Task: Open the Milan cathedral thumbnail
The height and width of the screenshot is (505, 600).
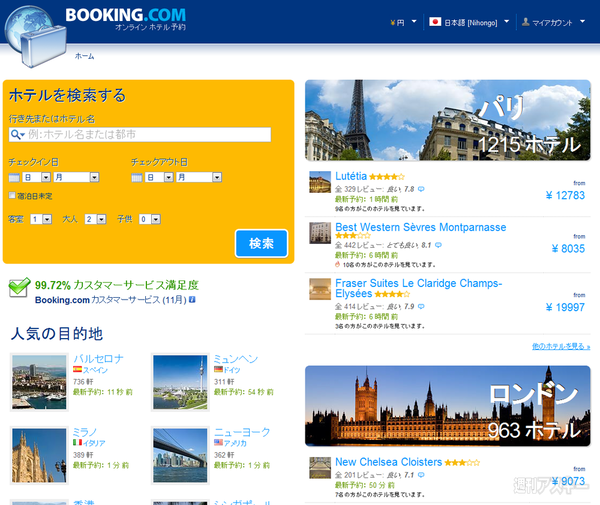Action: pyautogui.click(x=39, y=455)
